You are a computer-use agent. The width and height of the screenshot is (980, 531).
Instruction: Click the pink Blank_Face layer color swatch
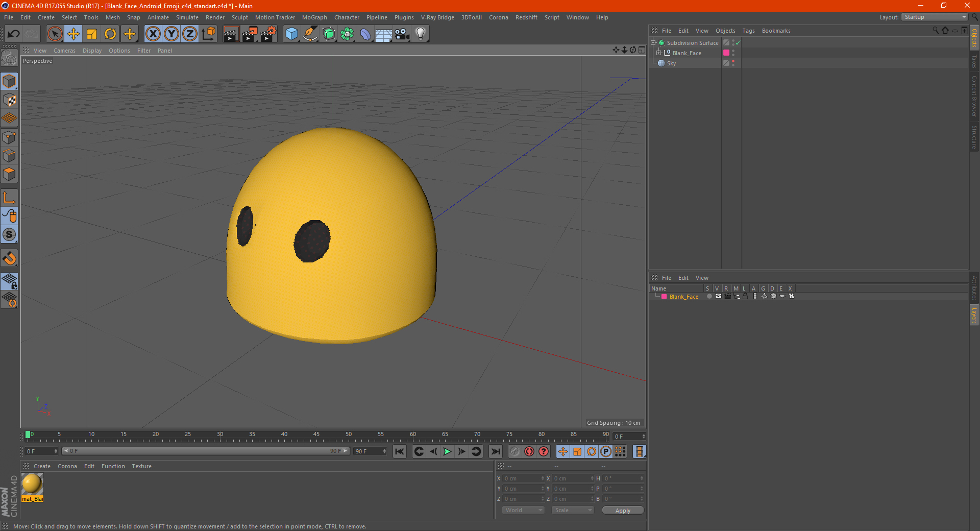pos(664,297)
